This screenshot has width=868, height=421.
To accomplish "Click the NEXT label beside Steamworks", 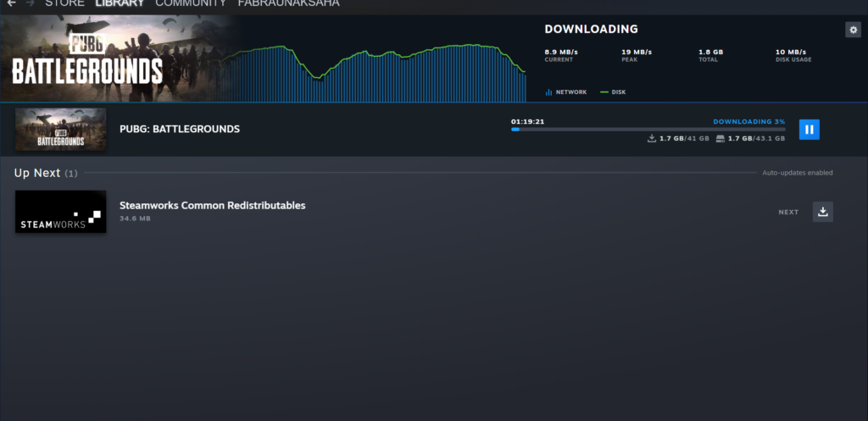I will [x=788, y=213].
